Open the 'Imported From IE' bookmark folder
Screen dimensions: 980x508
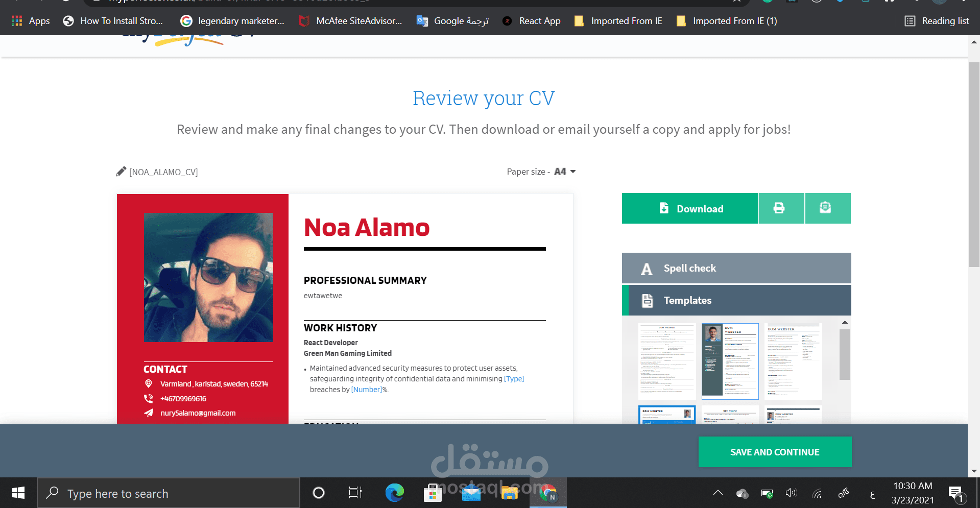pos(618,21)
